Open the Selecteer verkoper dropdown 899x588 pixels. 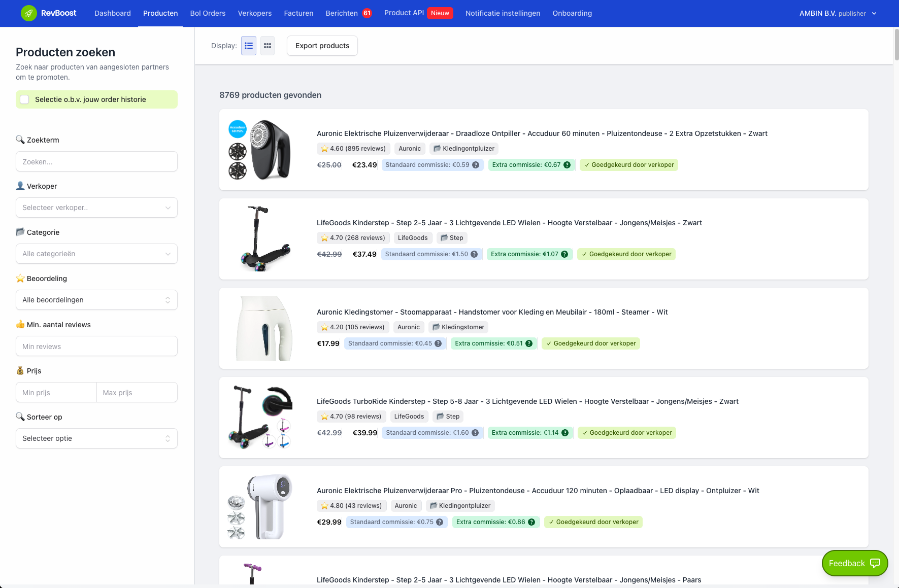[96, 207]
